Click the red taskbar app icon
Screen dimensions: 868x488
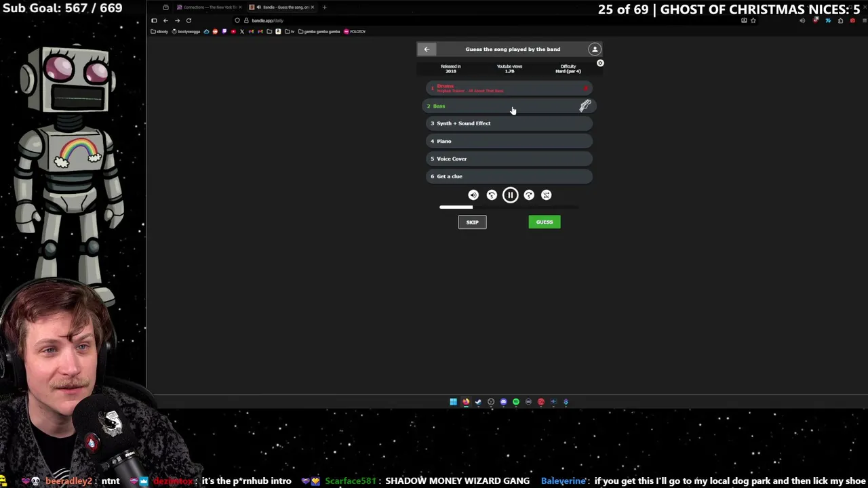point(541,402)
